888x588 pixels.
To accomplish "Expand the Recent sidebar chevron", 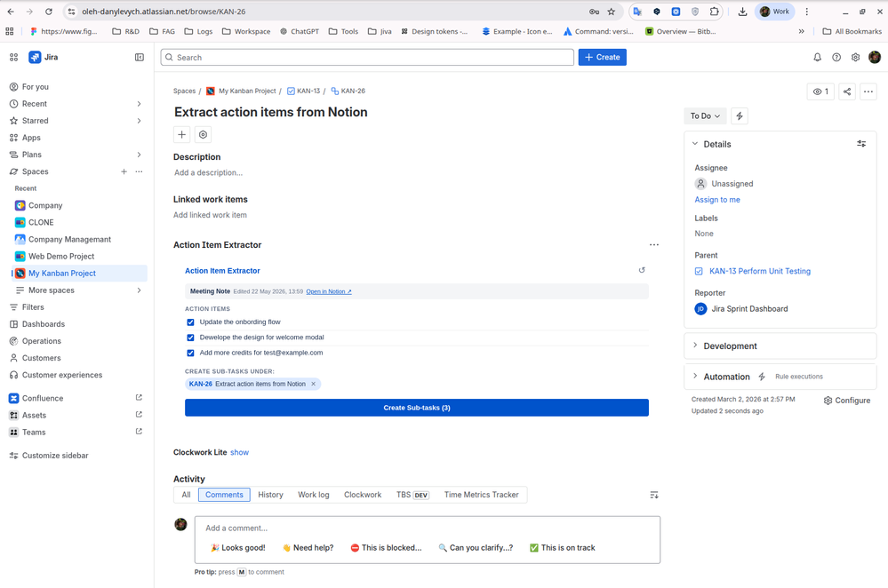I will 139,104.
